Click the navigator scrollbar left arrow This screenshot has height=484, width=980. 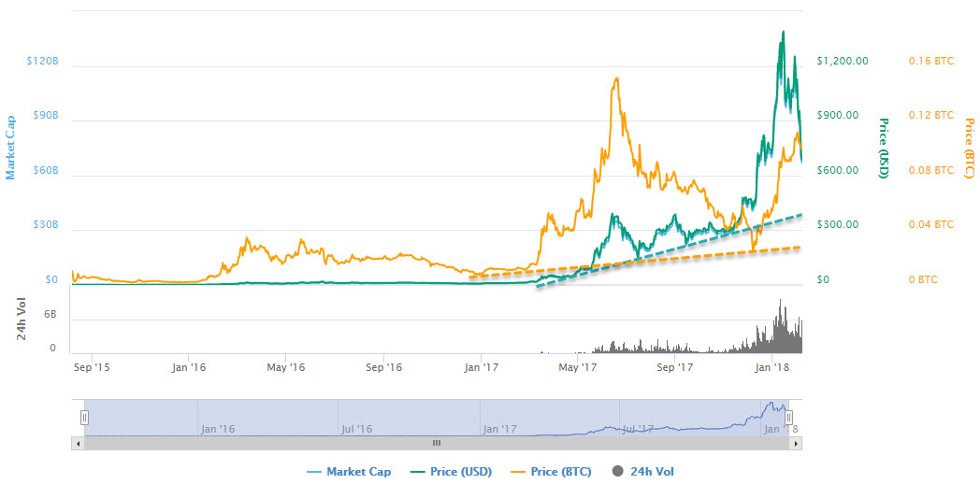[77, 443]
